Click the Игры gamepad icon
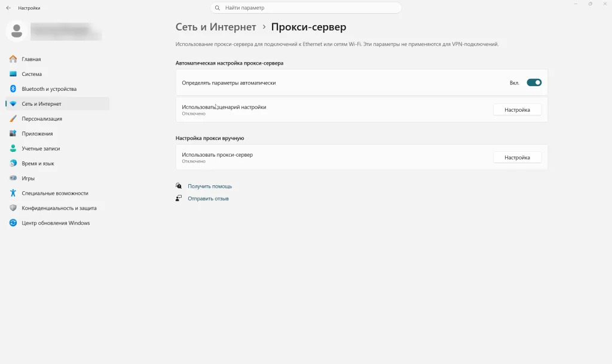 click(x=13, y=178)
